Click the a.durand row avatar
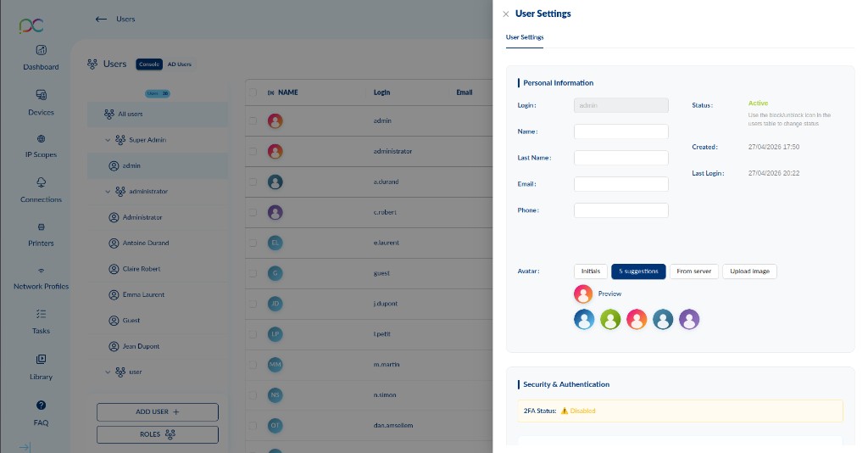Screen dimensions: 868x453 275,182
